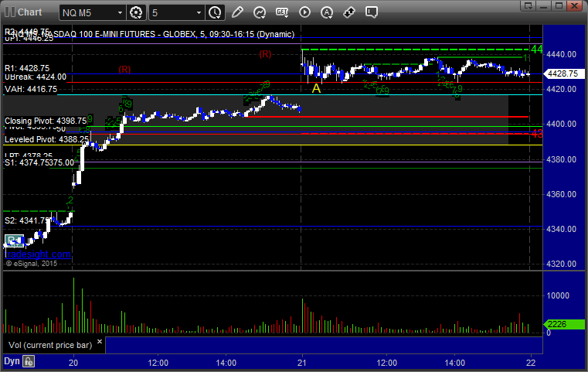
Task: Open symbol settings gear menu
Action: (x=136, y=12)
